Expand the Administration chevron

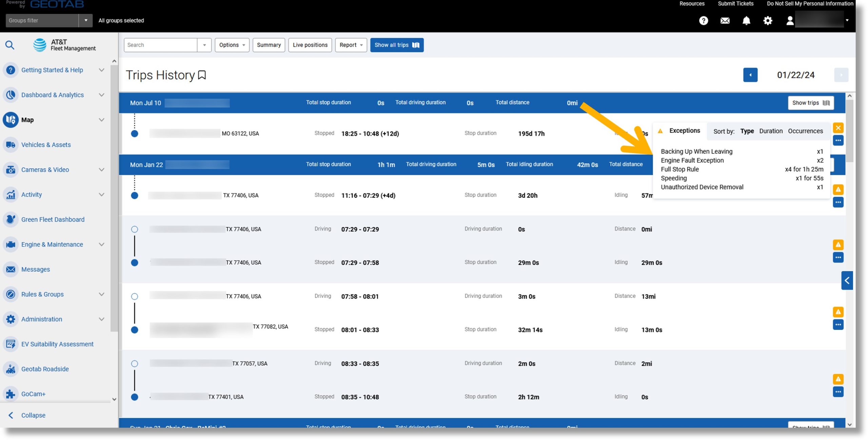[x=101, y=319]
